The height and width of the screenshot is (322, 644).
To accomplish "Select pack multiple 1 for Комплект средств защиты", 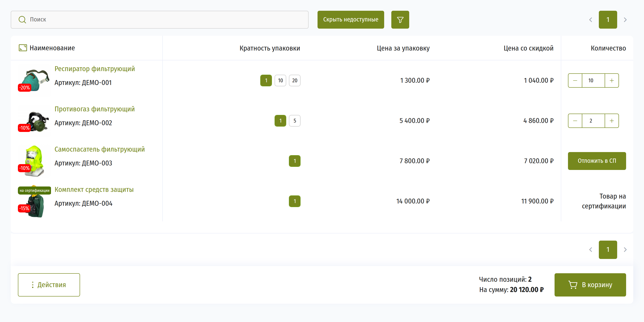I will click(x=294, y=201).
